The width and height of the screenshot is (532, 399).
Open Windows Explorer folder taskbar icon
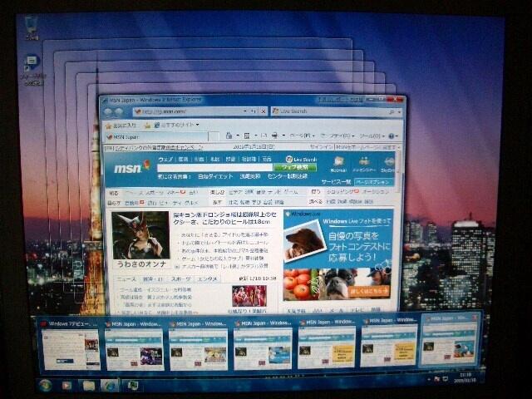pyautogui.click(x=89, y=386)
